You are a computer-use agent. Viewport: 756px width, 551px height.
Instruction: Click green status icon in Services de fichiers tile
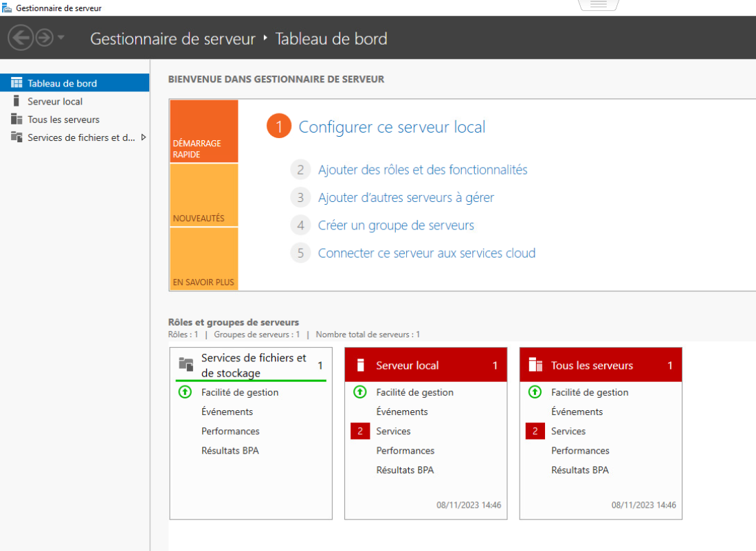click(185, 392)
